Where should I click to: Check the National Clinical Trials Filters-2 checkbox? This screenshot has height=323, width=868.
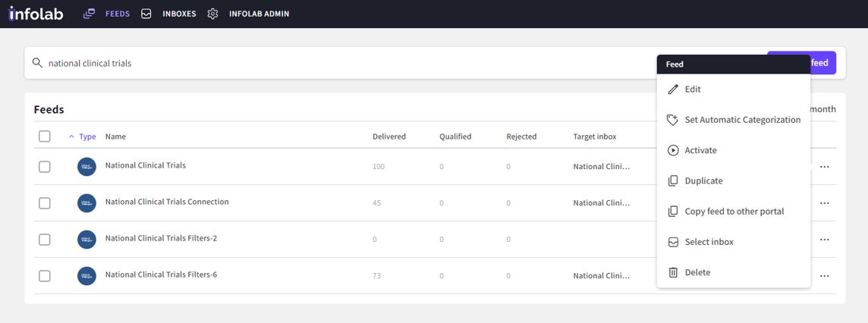click(44, 240)
